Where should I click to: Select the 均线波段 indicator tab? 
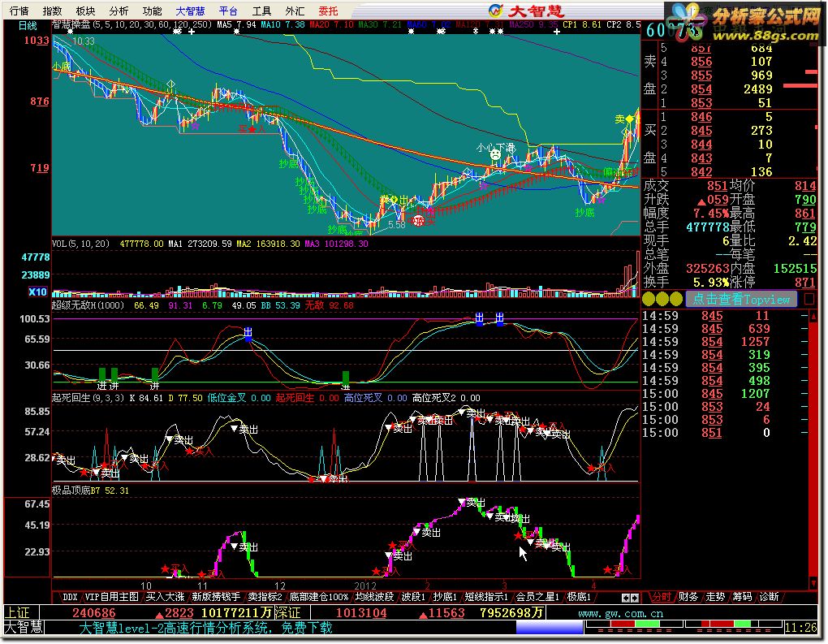[374, 597]
